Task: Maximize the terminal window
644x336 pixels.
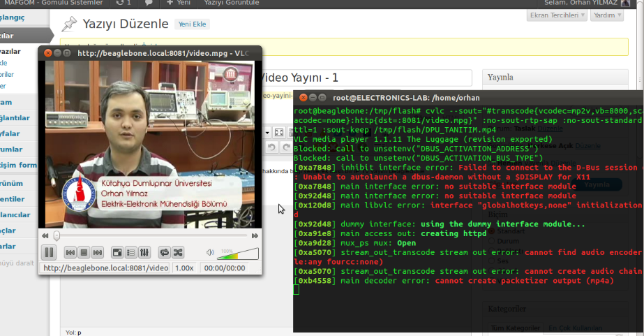Action: pos(322,98)
